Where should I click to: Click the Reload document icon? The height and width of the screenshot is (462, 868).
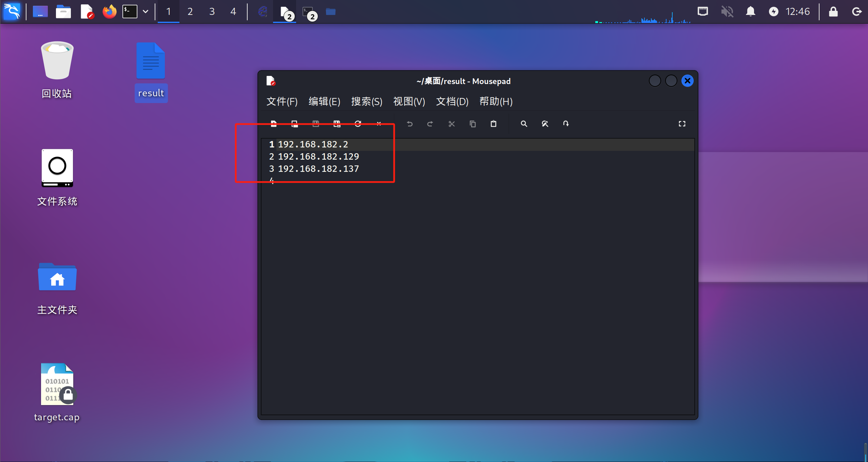coord(358,124)
